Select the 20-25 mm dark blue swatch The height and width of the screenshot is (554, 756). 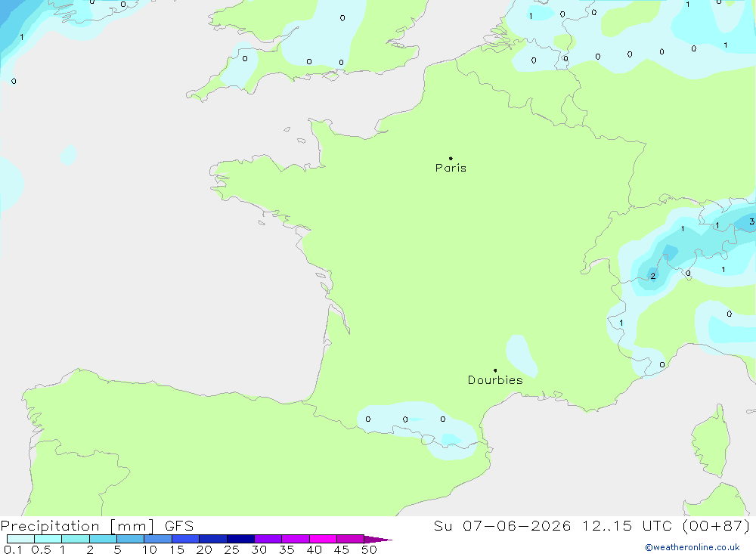pyautogui.click(x=212, y=539)
